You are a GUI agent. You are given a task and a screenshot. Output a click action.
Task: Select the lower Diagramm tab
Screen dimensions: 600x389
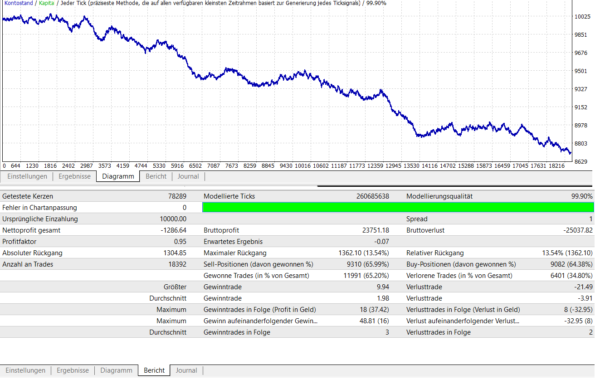click(116, 370)
